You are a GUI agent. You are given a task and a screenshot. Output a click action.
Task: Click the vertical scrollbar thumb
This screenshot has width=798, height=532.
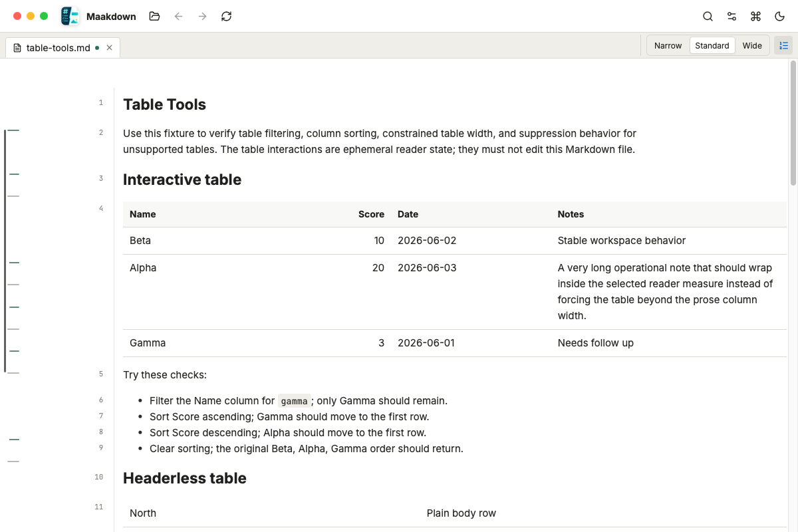point(793,123)
